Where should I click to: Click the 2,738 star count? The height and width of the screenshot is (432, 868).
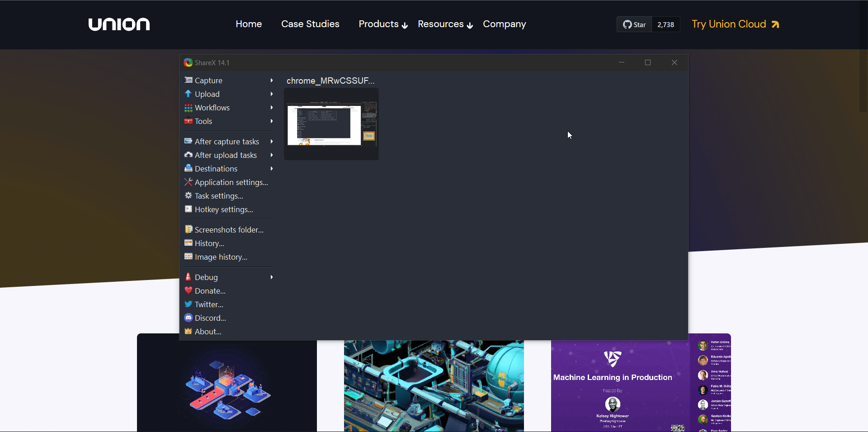pos(665,24)
